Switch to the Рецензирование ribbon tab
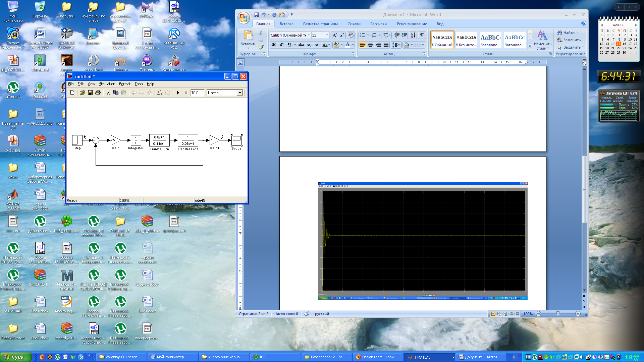The width and height of the screenshot is (644, 362). pyautogui.click(x=412, y=24)
